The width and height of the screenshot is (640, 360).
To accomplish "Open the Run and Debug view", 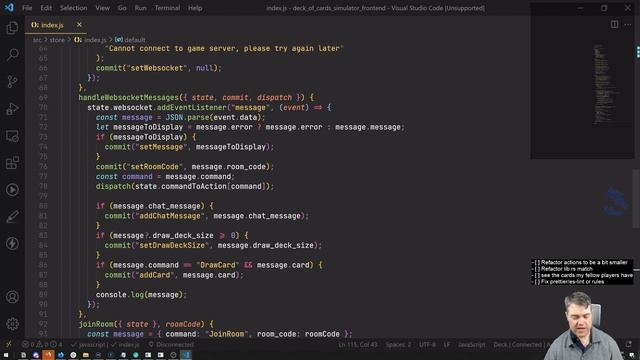I will (x=12, y=109).
